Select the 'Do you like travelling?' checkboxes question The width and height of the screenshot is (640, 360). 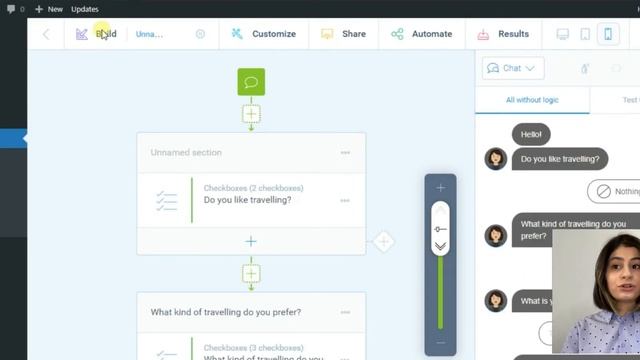[x=251, y=200]
